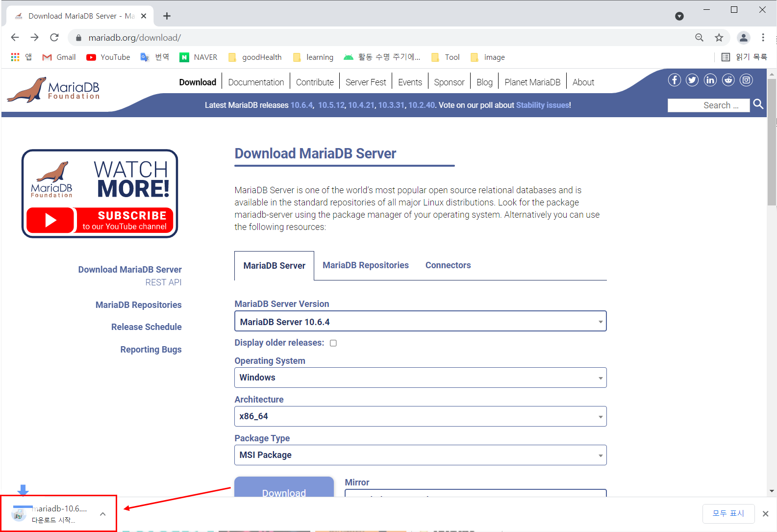Submit site search with magnifier icon
Image resolution: width=777 pixels, height=532 pixels.
(758, 104)
